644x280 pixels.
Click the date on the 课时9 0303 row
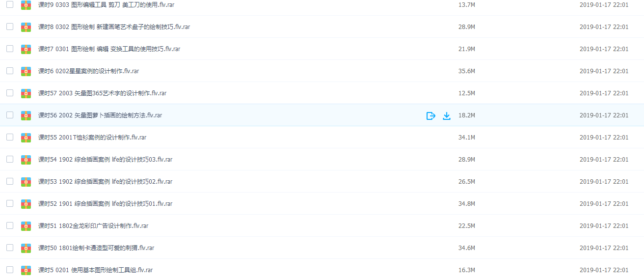tap(604, 5)
